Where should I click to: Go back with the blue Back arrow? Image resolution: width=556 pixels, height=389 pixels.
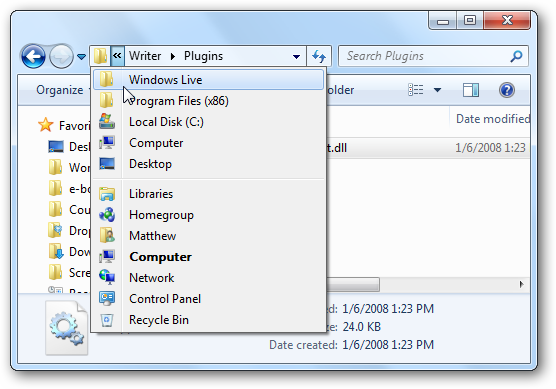33,56
